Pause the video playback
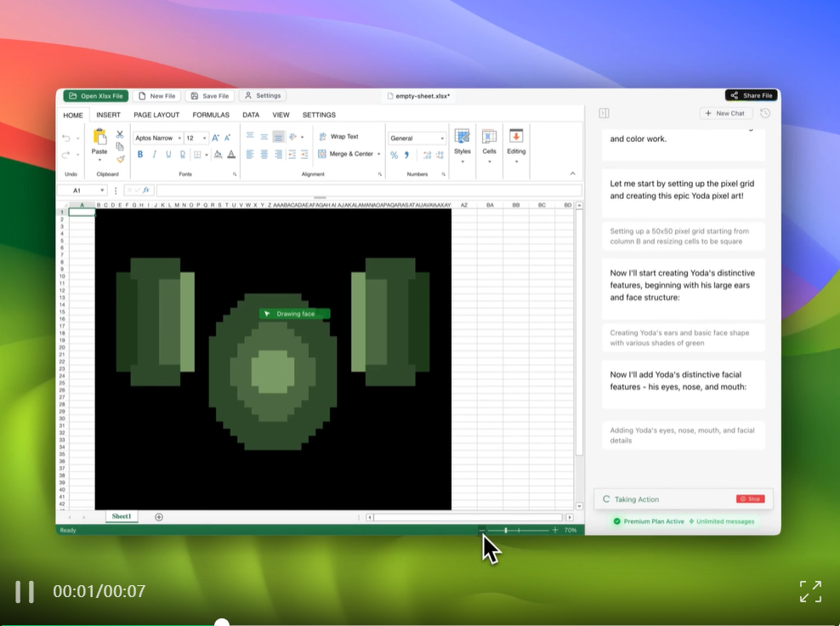The height and width of the screenshot is (626, 840). 25,591
